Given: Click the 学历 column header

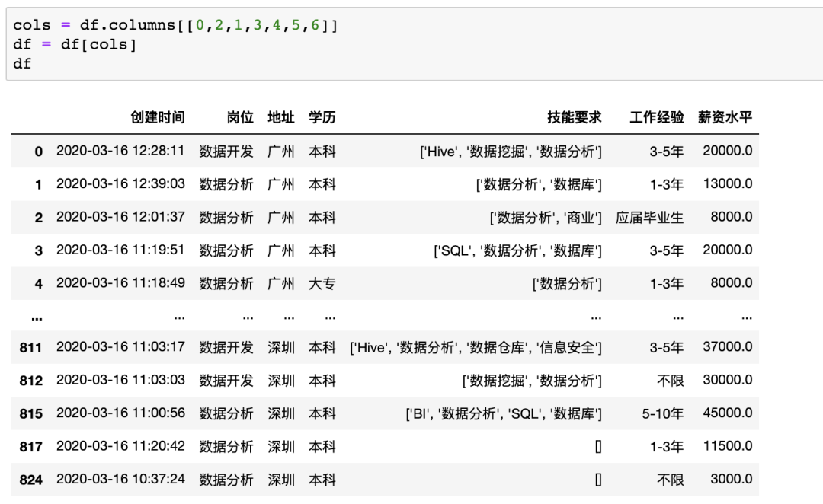Looking at the screenshot, I should tap(322, 117).
